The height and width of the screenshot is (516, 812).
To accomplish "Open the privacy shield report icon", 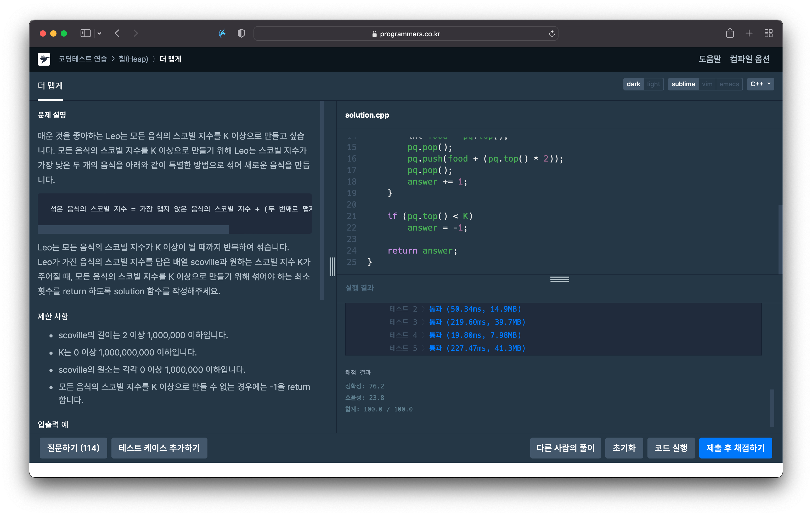I will pyautogui.click(x=241, y=33).
